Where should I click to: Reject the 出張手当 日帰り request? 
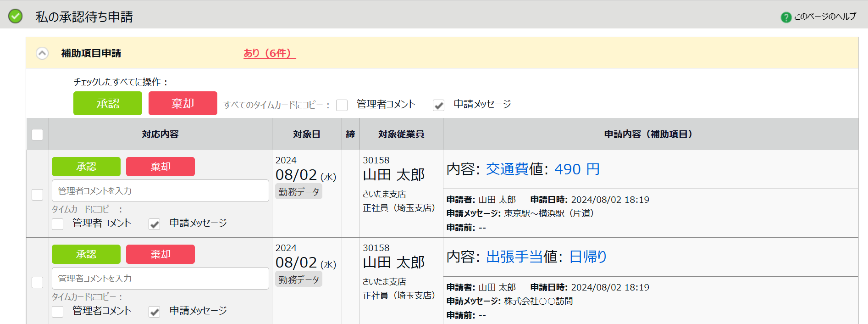click(x=160, y=254)
